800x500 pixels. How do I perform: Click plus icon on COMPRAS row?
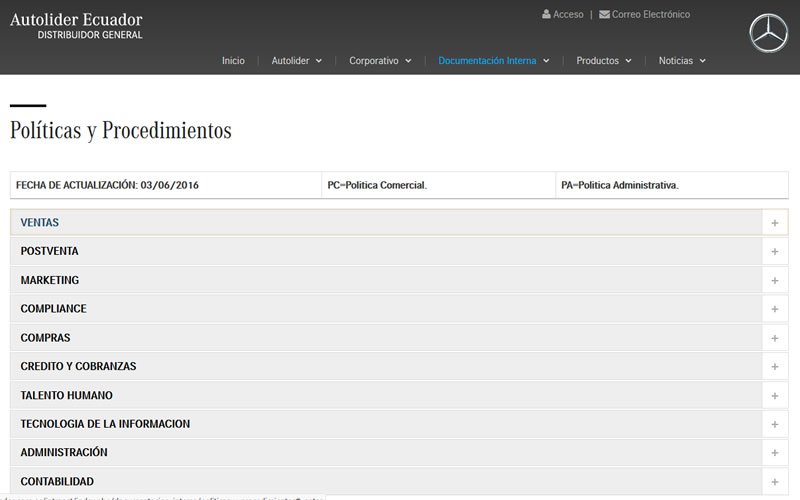tap(774, 338)
